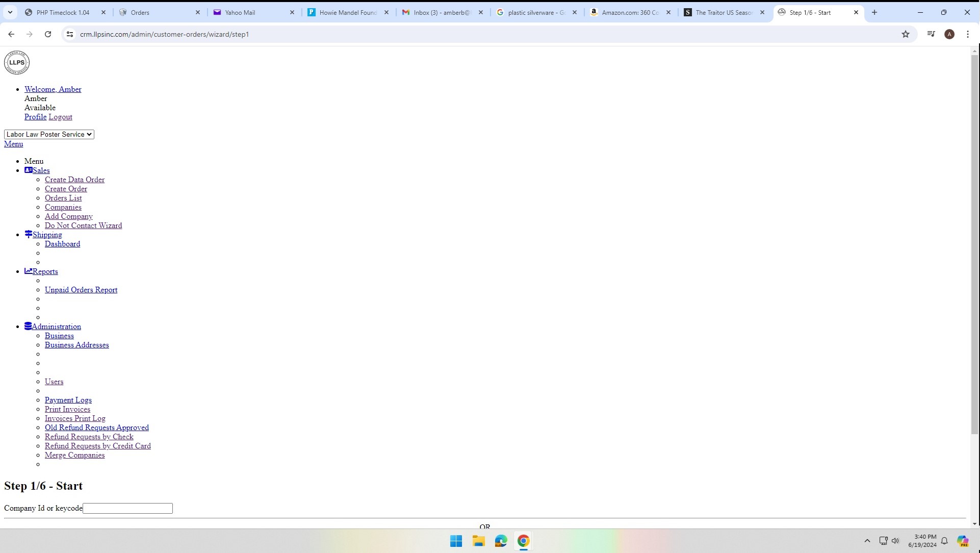Screen dimensions: 980x553
Task: Show hidden system tray icons
Action: 867,541
